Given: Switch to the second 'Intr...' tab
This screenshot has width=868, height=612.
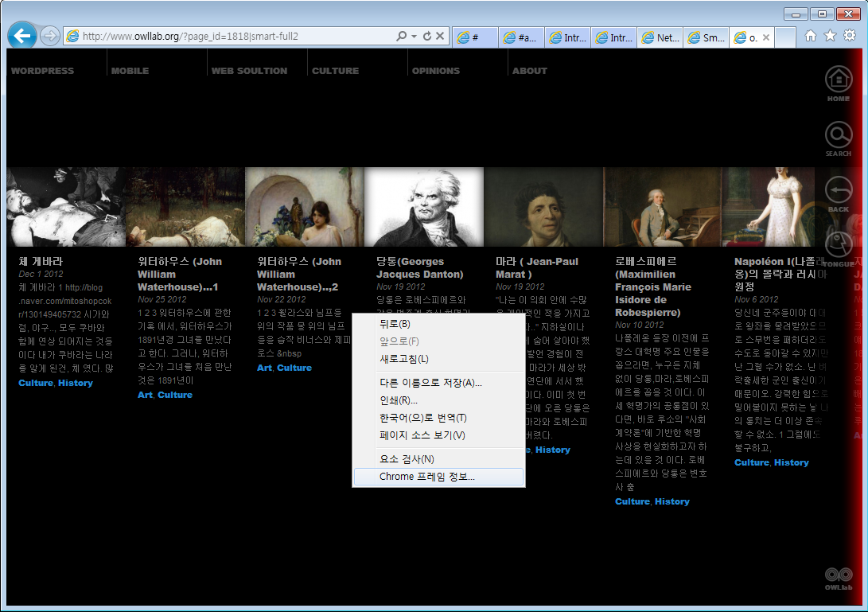Looking at the screenshot, I should point(613,37).
